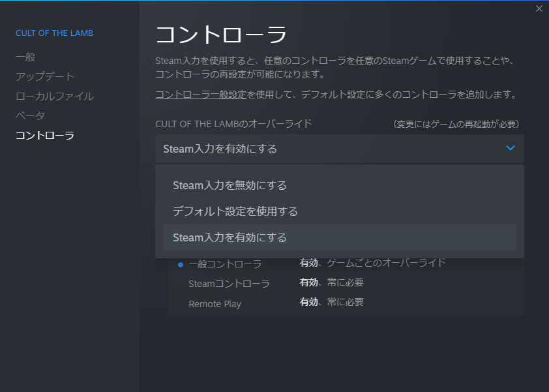The height and width of the screenshot is (392, 549).
Task: Collapse the Steam入力 override dropdown box
Action: (340, 149)
